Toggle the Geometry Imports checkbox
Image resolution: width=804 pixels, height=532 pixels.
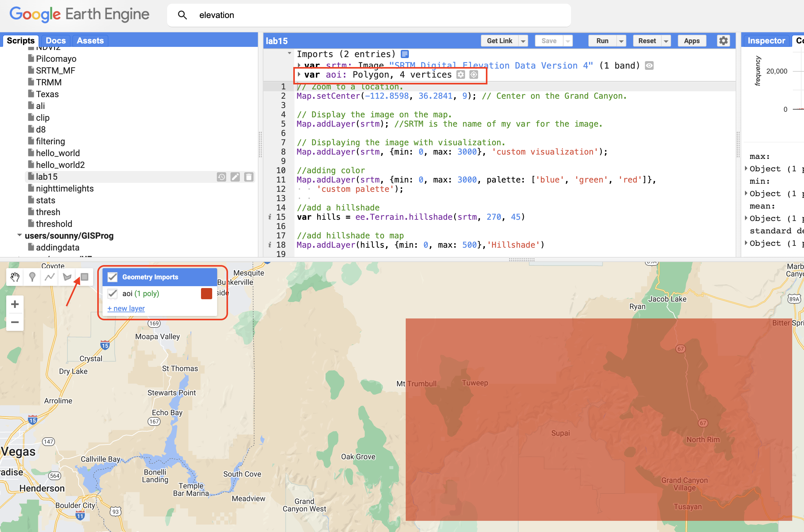click(112, 277)
